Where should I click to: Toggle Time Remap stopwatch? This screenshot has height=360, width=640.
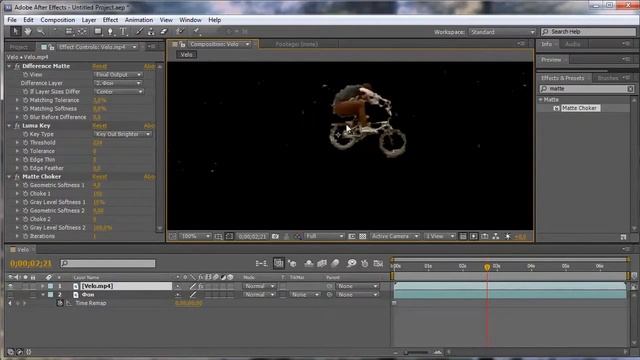pyautogui.click(x=60, y=303)
